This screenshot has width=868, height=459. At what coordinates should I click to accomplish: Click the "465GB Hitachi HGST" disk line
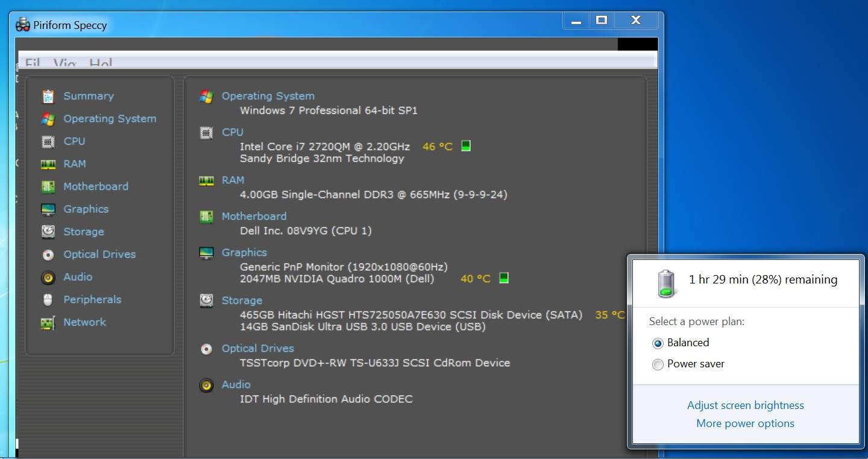pos(411,315)
